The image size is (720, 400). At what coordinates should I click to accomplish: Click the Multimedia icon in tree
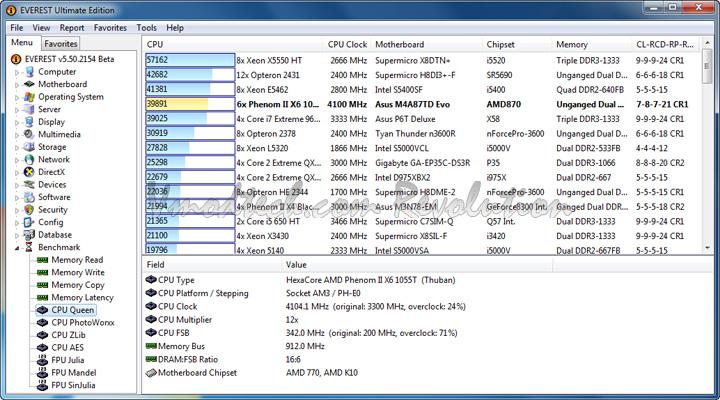29,134
